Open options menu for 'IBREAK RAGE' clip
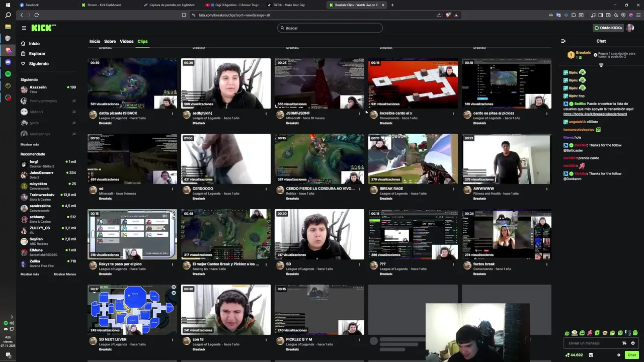The width and height of the screenshot is (644, 362). 453,189
